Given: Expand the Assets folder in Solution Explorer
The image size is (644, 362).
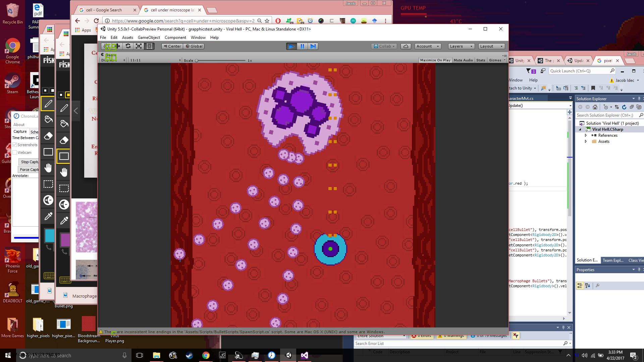Looking at the screenshot, I should tap(586, 141).
